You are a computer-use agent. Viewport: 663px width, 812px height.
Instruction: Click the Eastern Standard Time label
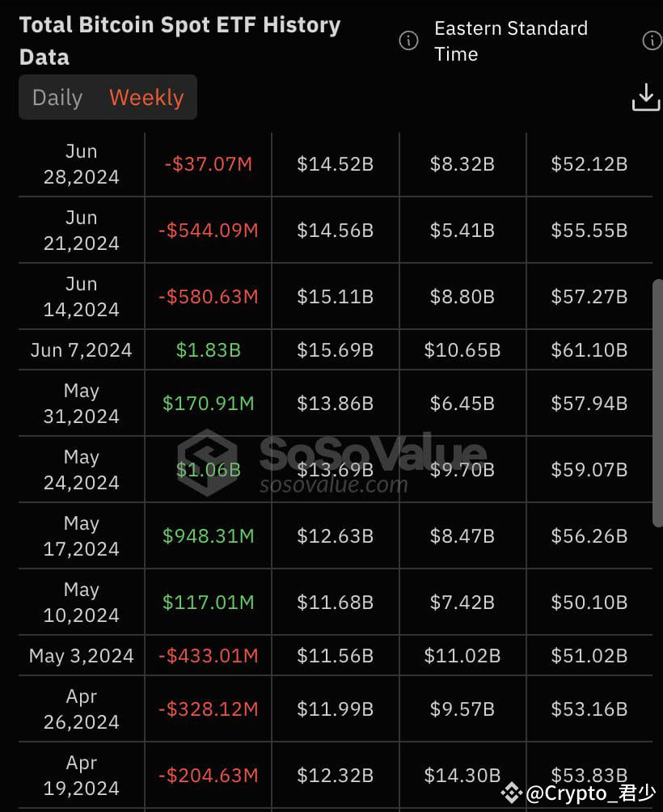pyautogui.click(x=511, y=41)
